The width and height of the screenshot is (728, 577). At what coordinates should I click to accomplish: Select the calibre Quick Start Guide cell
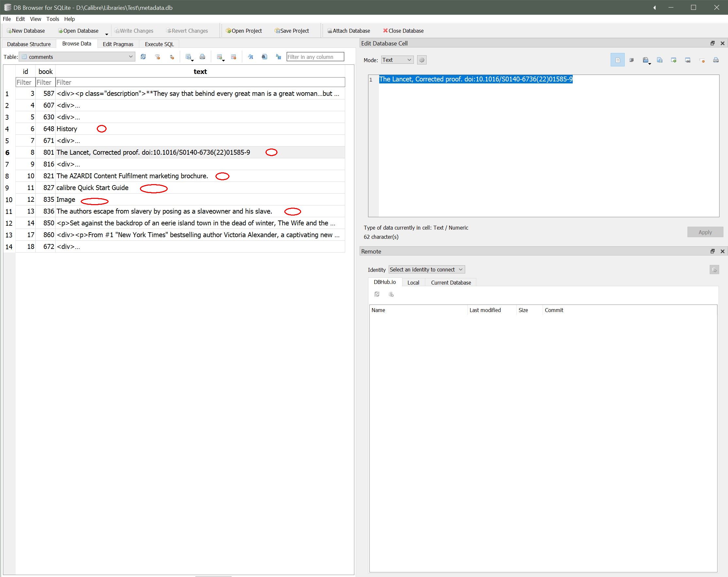coord(92,188)
